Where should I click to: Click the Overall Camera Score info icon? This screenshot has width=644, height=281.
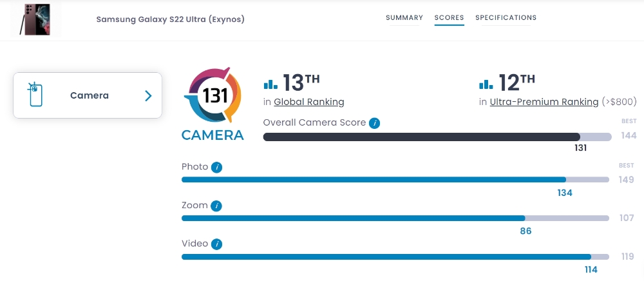(375, 123)
